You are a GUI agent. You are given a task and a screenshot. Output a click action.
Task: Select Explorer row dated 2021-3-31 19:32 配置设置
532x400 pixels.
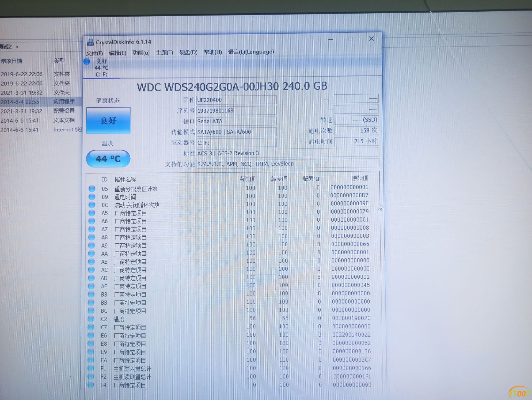coord(41,111)
